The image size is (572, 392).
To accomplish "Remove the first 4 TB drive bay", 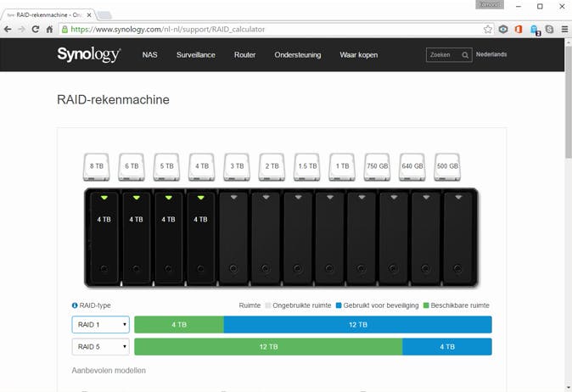I will 104,238.
